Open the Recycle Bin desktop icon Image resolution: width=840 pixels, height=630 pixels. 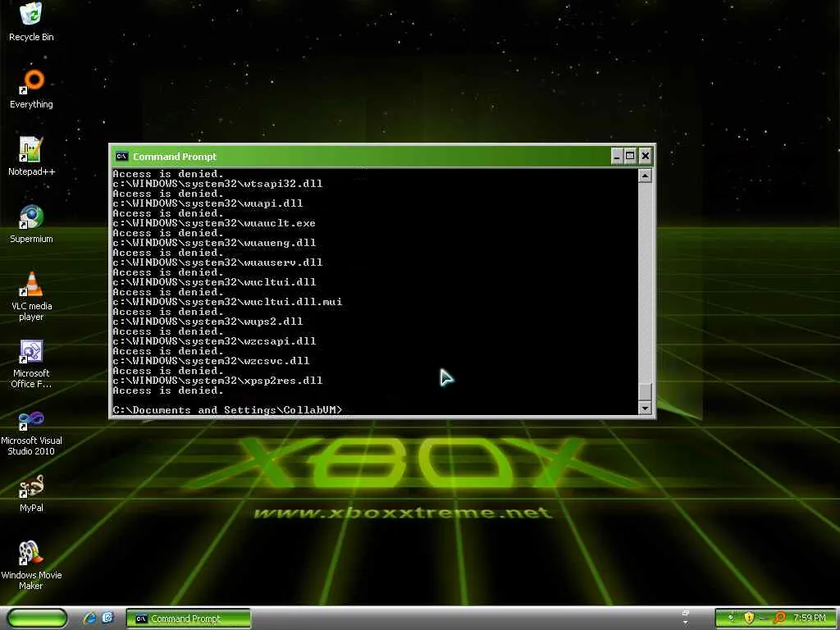coord(31,21)
